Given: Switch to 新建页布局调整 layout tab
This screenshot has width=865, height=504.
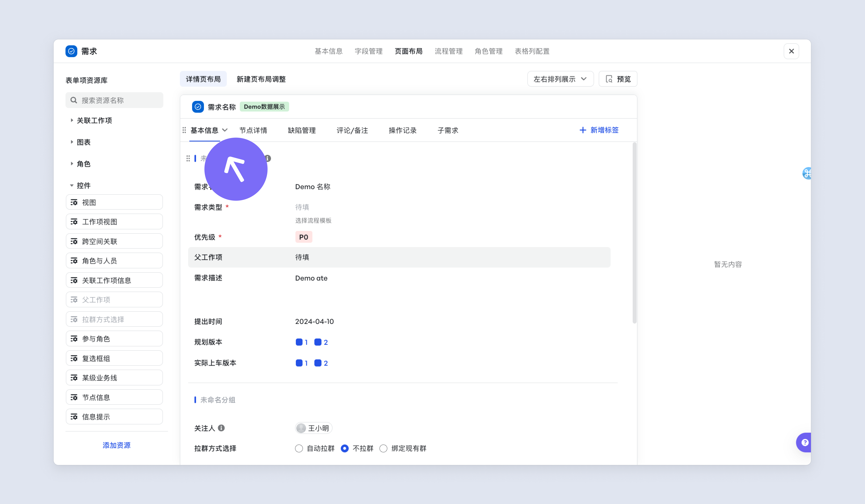Looking at the screenshot, I should coord(261,79).
